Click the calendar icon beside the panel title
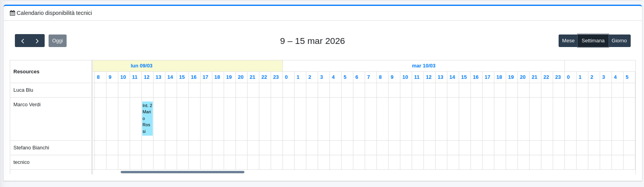644x187 pixels. (13, 13)
